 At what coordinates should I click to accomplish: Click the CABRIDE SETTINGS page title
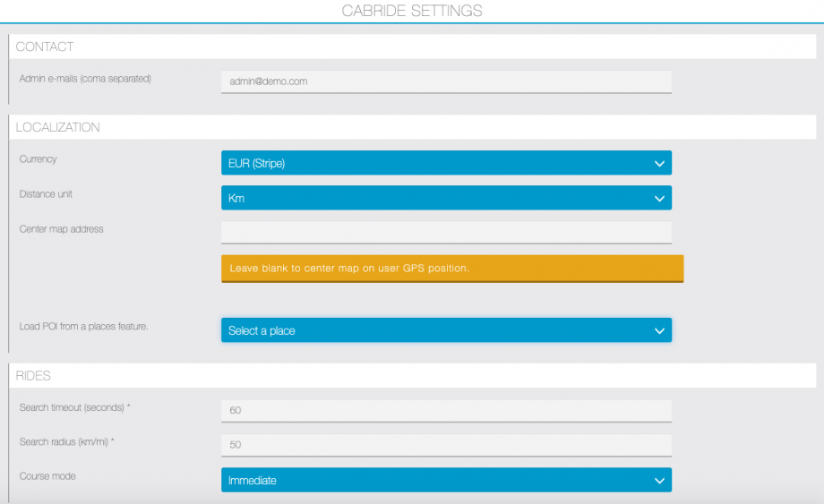(x=412, y=11)
